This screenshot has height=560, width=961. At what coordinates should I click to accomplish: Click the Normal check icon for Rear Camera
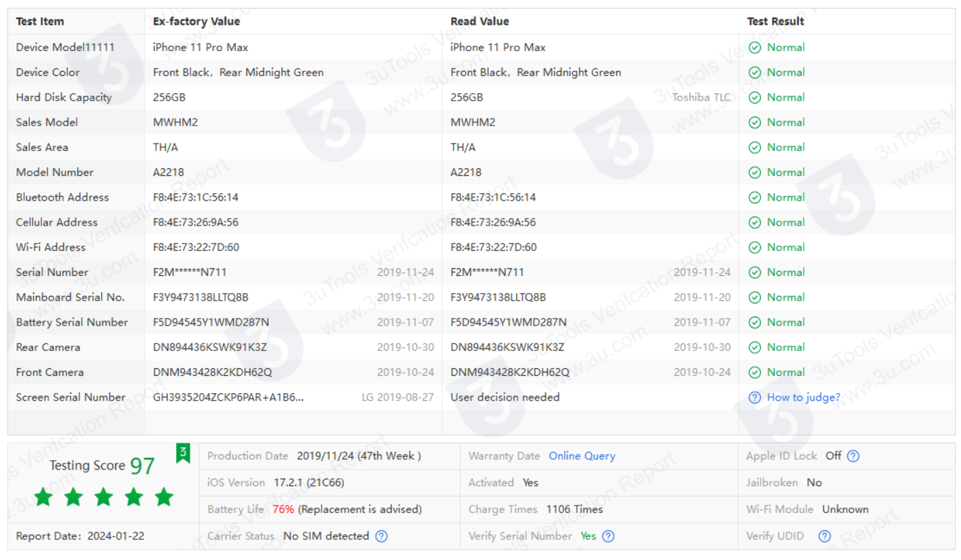pos(755,347)
